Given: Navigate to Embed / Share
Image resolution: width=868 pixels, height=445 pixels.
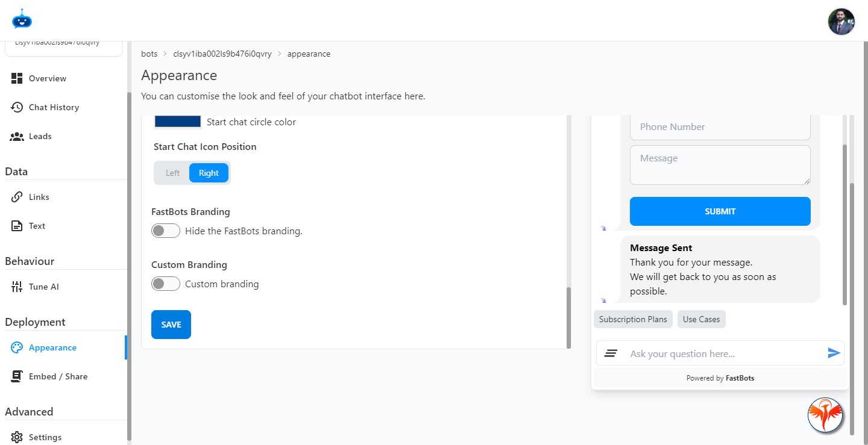Looking at the screenshot, I should [58, 376].
